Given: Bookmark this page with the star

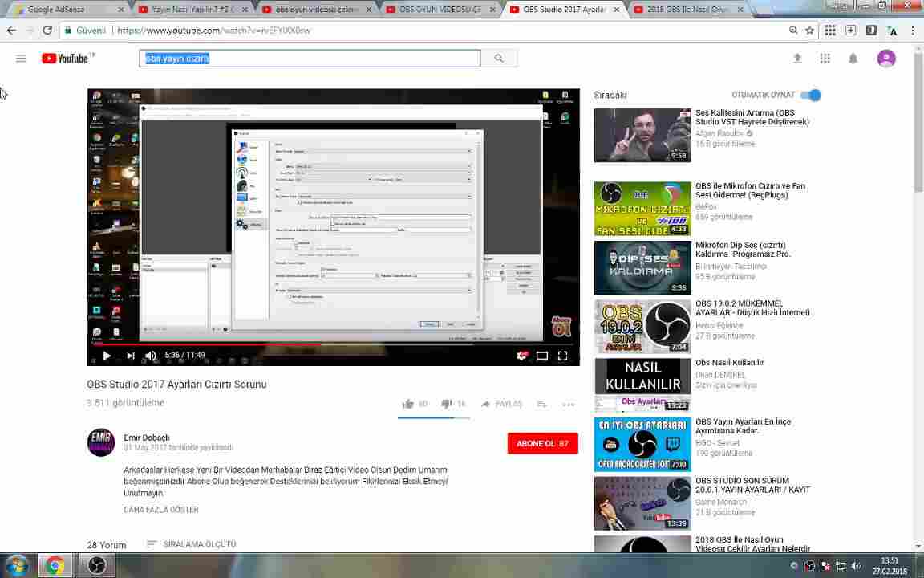Looking at the screenshot, I should pyautogui.click(x=809, y=30).
